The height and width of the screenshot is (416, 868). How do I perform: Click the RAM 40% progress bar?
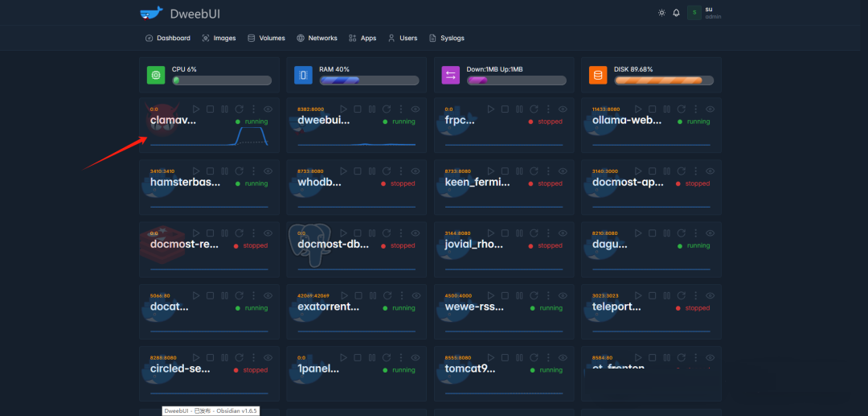369,80
